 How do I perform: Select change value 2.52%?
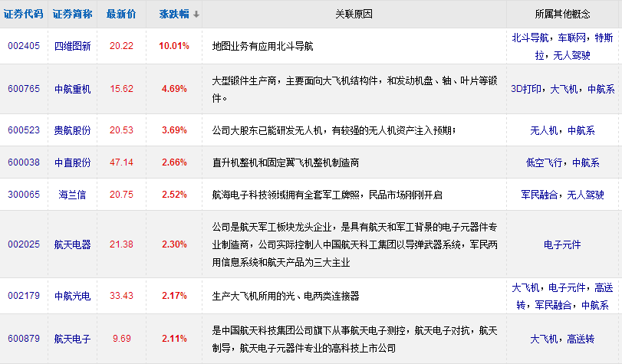coord(174,195)
